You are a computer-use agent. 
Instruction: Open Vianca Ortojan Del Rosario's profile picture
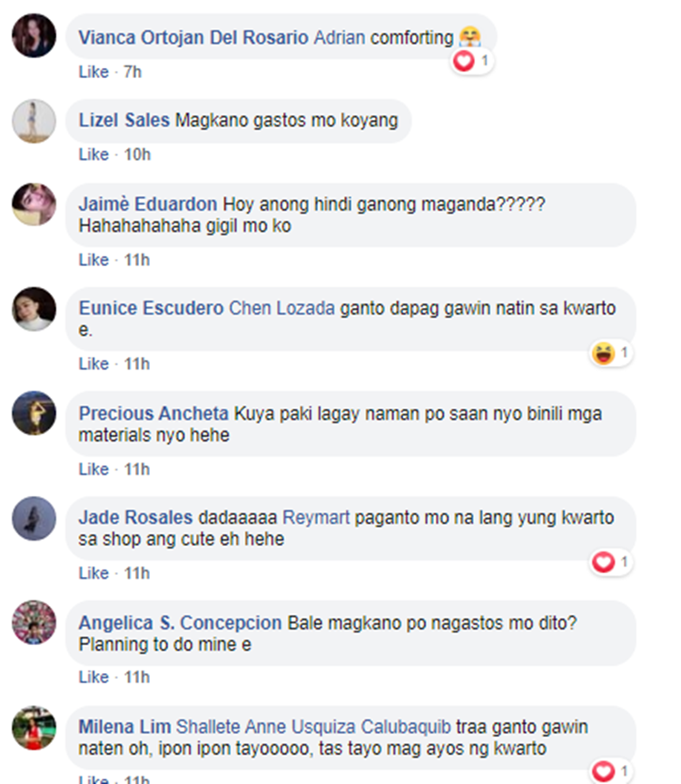click(34, 35)
